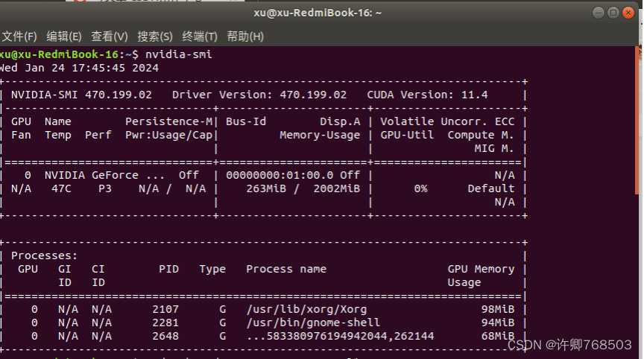Click the 263MiB memory used value
Image resolution: width=644 pixels, height=359 pixels.
[266, 188]
